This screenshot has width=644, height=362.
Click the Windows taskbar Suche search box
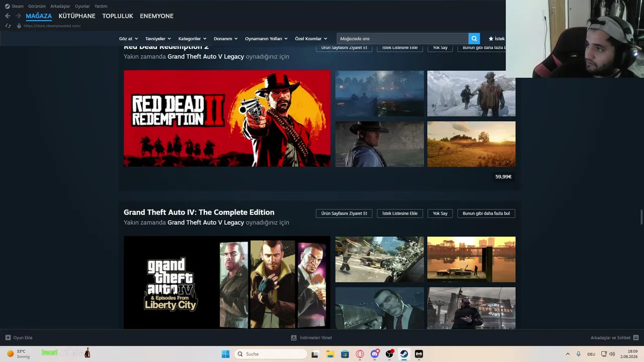coord(271,354)
